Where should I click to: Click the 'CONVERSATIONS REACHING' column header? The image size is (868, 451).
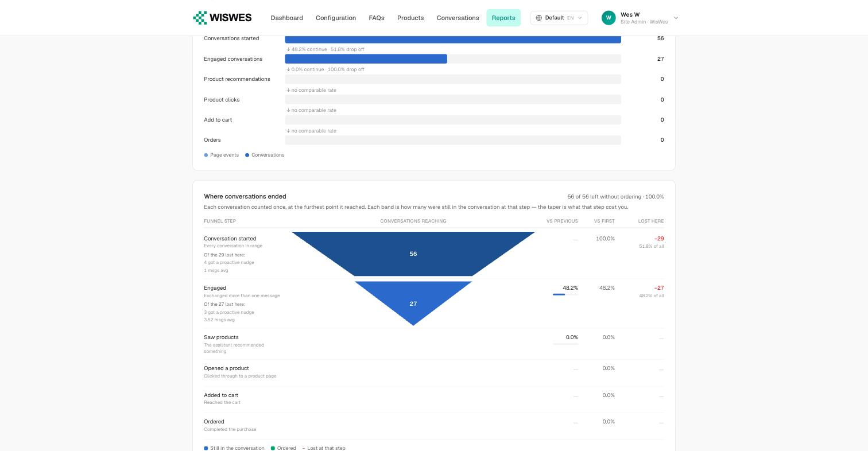click(x=413, y=221)
